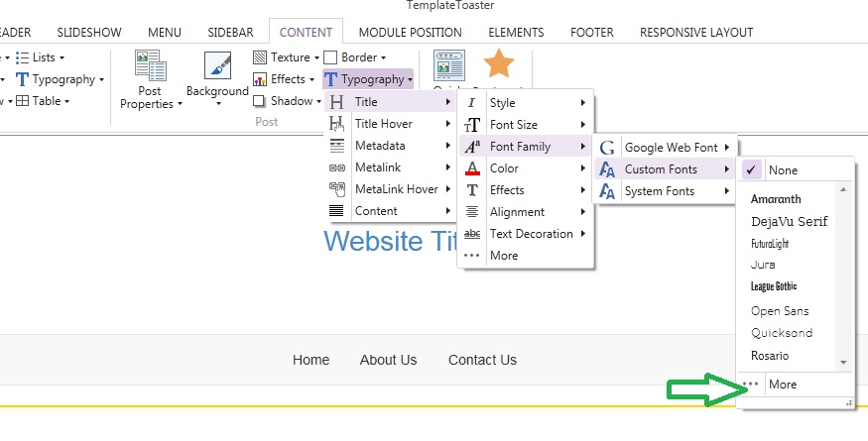
Task: Select the Text Decoration abc icon
Action: click(x=473, y=234)
